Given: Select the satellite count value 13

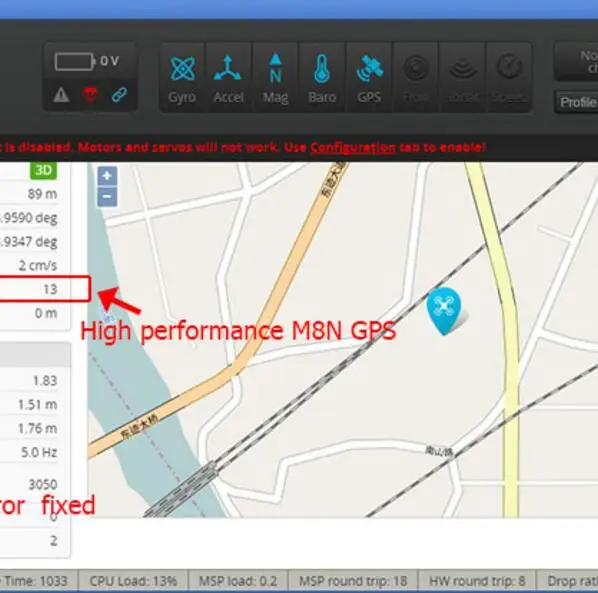Looking at the screenshot, I should point(50,289).
